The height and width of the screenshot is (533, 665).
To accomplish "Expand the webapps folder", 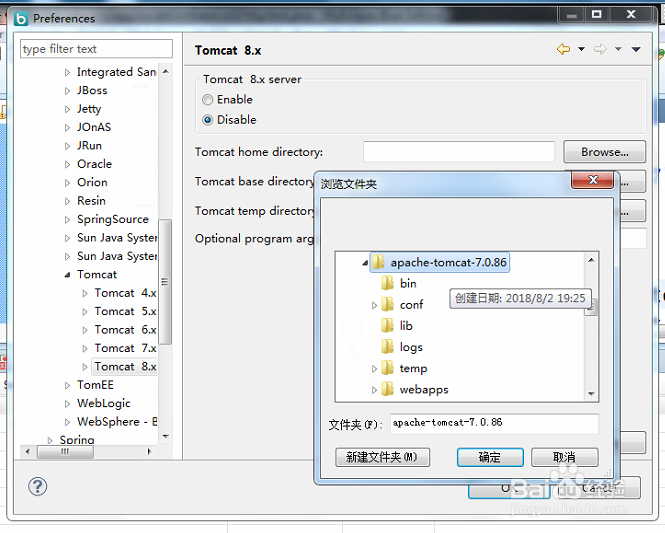I will [x=374, y=390].
